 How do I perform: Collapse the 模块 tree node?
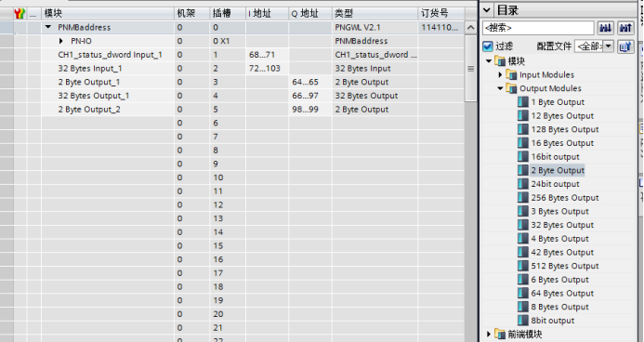pos(489,61)
